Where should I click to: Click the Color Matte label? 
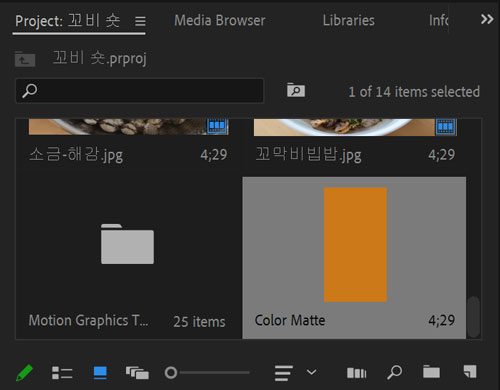tap(290, 320)
